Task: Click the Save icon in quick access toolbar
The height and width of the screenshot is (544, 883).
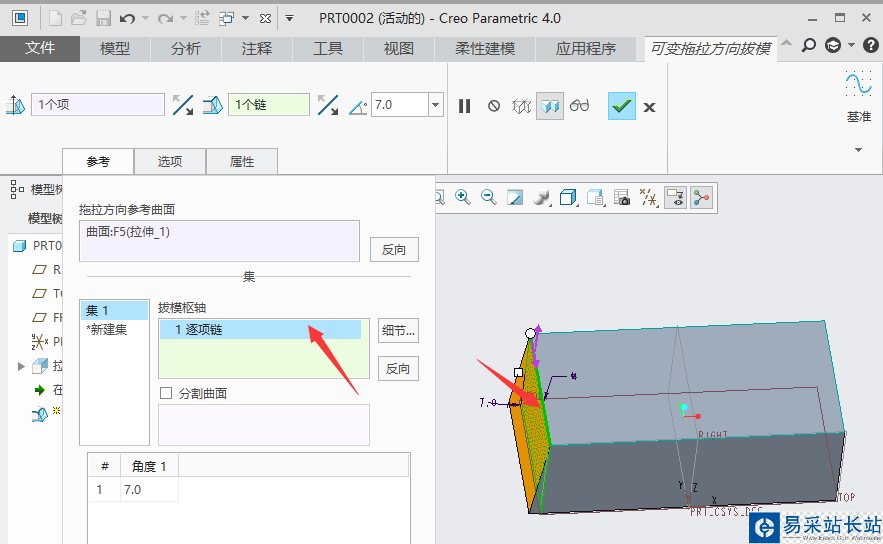Action: tap(103, 18)
